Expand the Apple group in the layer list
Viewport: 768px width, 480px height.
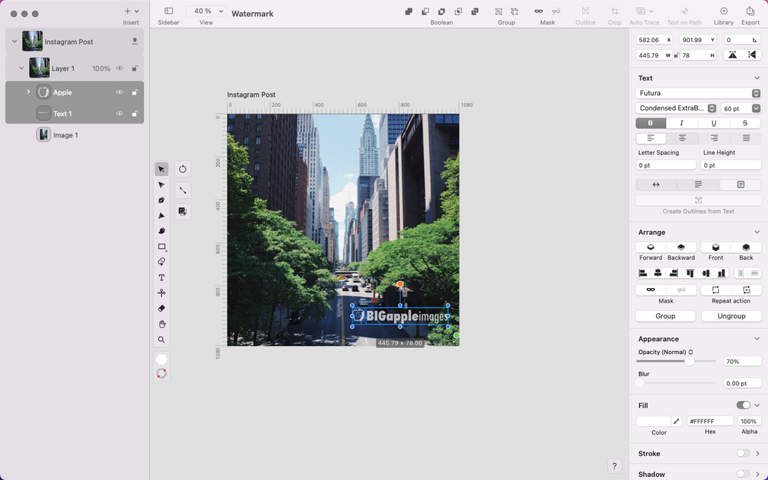tap(28, 92)
